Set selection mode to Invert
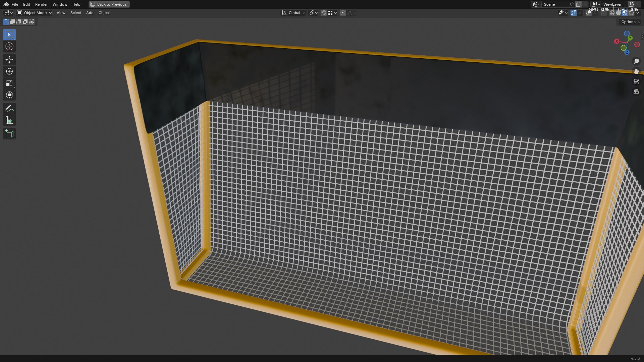This screenshot has height=362, width=644. pyautogui.click(x=25, y=22)
